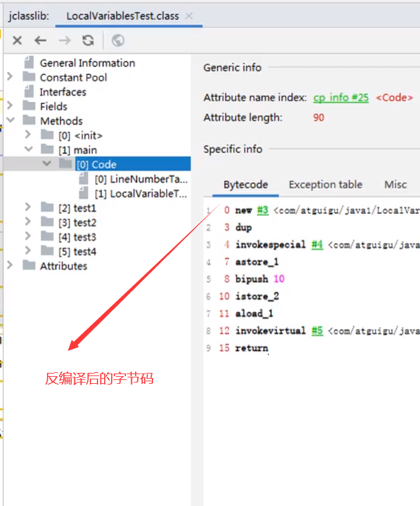Screen dimensions: 420x506
Task: Open the [0] LineNumberTable entry
Action: click(141, 179)
